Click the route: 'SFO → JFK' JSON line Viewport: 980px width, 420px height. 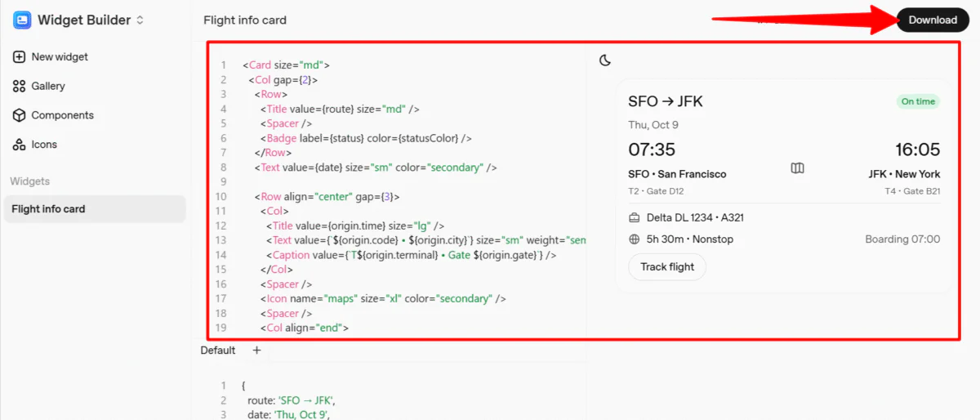[292, 400]
